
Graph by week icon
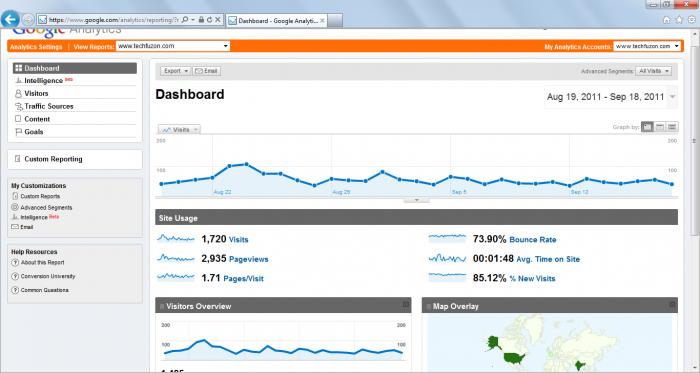[659, 127]
